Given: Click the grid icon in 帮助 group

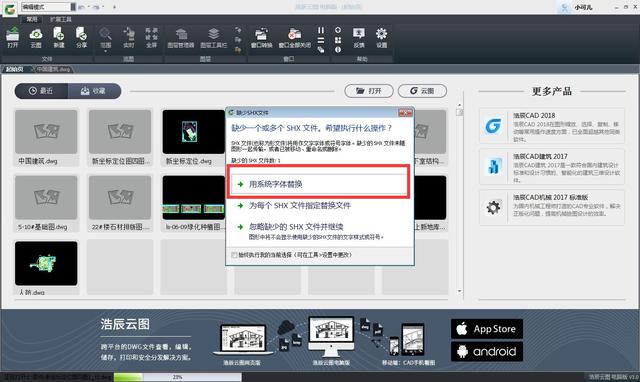Looking at the screenshot, I should [338, 40].
